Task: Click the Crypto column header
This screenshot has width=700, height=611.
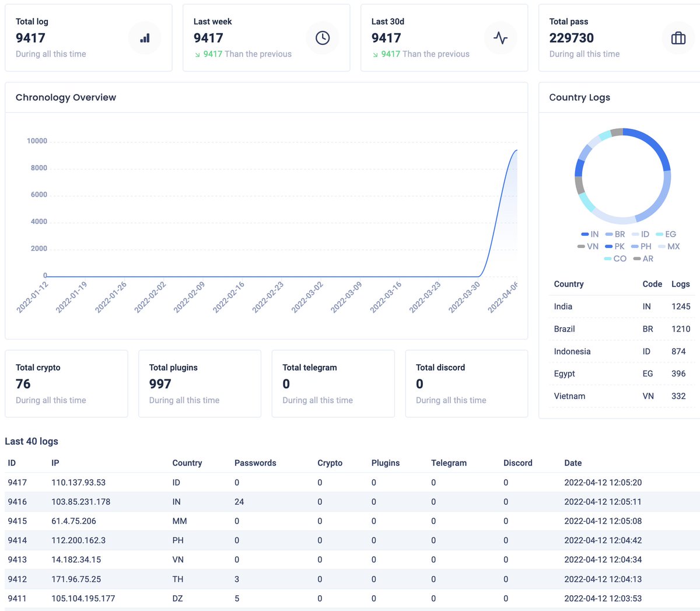Action: [330, 463]
